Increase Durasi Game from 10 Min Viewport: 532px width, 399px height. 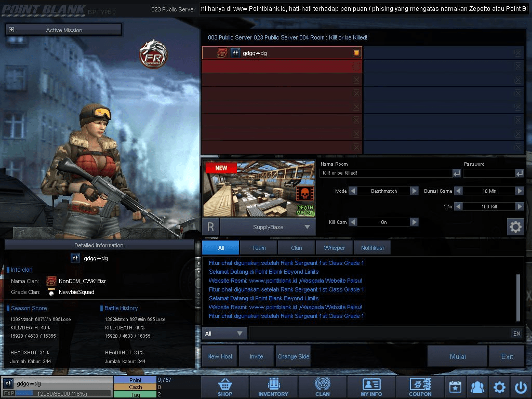pyautogui.click(x=520, y=191)
